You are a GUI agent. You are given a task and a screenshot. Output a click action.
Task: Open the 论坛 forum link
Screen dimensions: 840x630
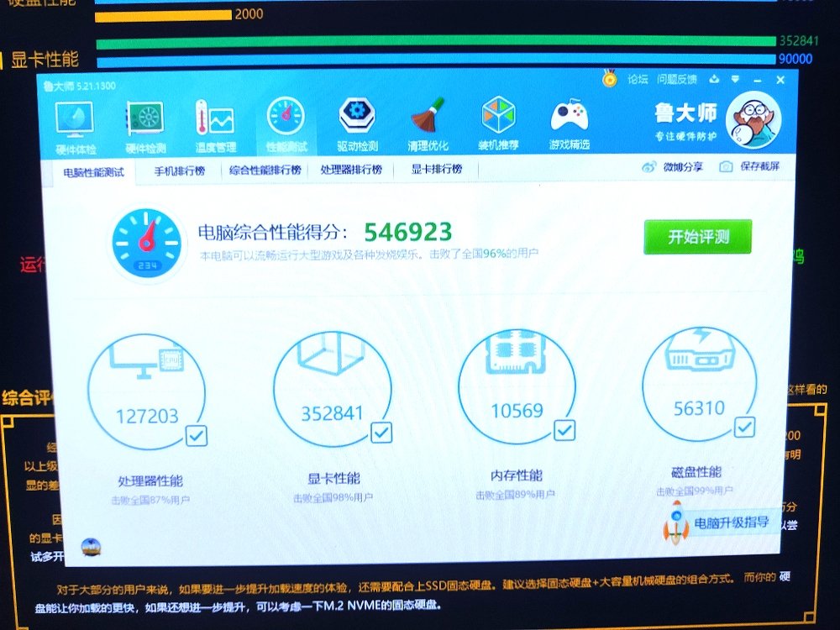coord(638,80)
